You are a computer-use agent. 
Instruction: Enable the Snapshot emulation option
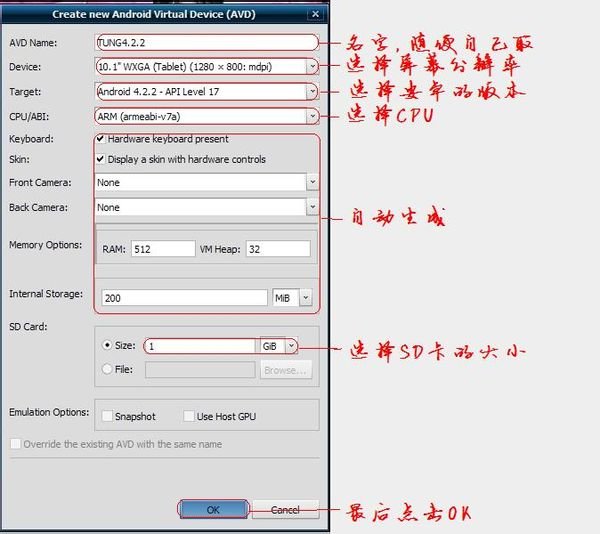coord(108,416)
